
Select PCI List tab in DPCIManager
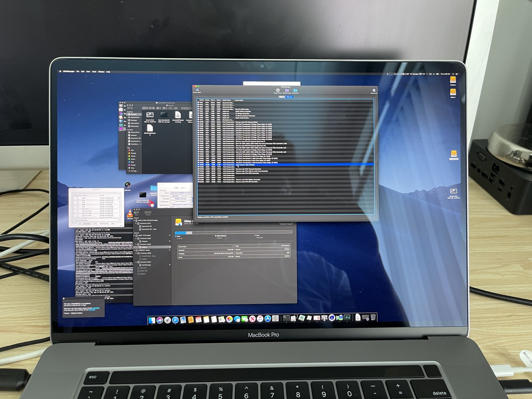pyautogui.click(x=289, y=97)
